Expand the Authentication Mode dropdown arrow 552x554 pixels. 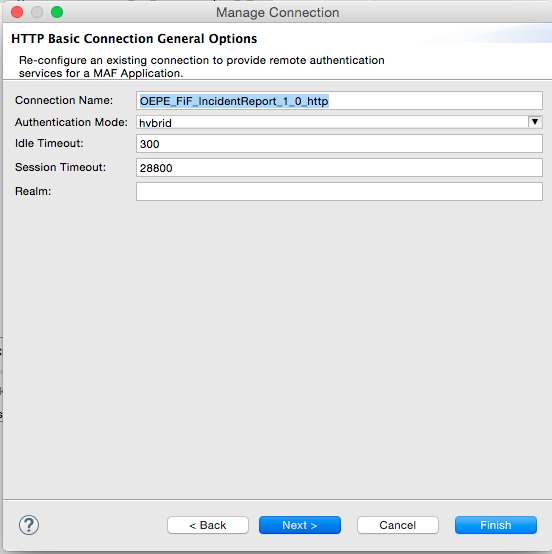(535, 122)
